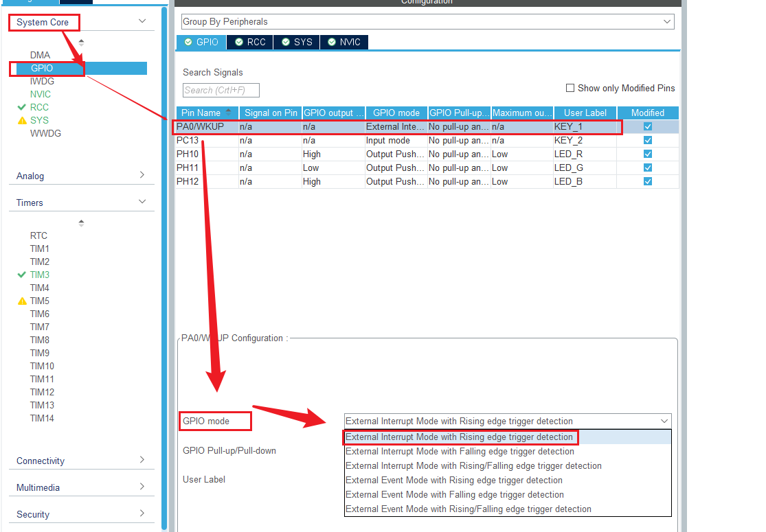
Task: Toggle the Modified checkbox for PC13
Action: (x=647, y=140)
